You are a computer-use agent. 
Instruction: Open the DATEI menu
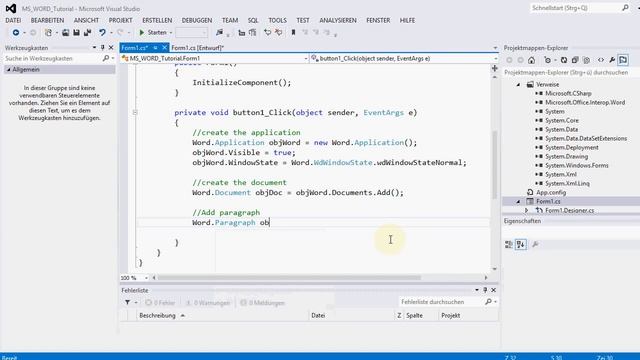13,20
